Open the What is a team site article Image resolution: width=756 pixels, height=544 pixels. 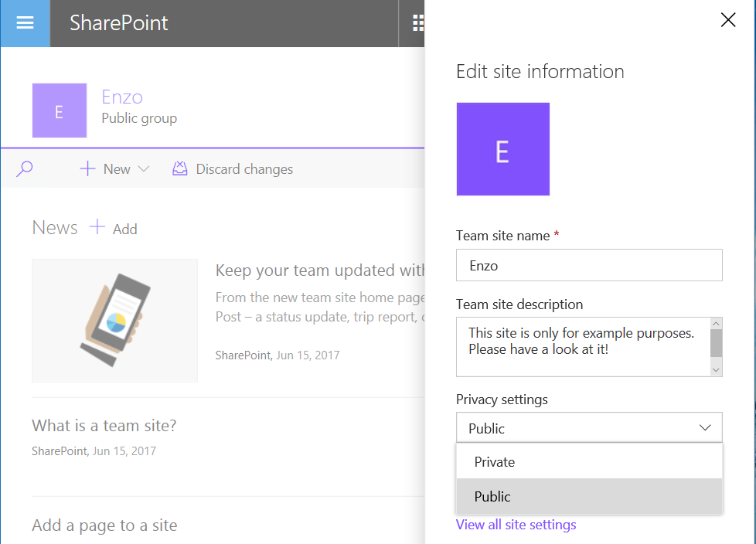tap(104, 425)
